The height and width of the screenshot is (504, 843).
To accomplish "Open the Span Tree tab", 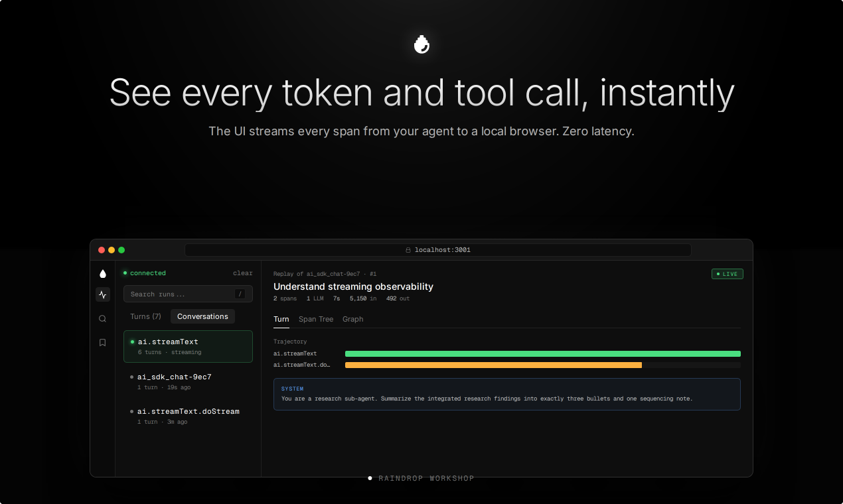I will (x=316, y=319).
